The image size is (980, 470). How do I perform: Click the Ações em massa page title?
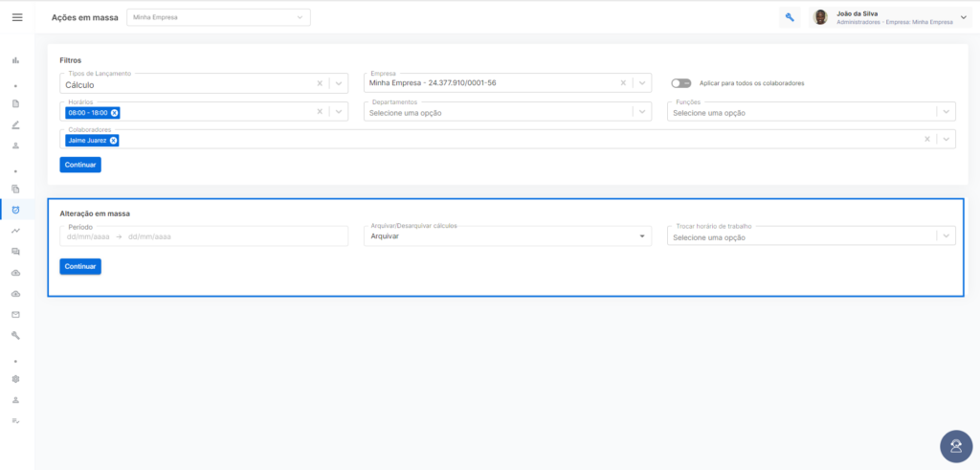point(84,17)
